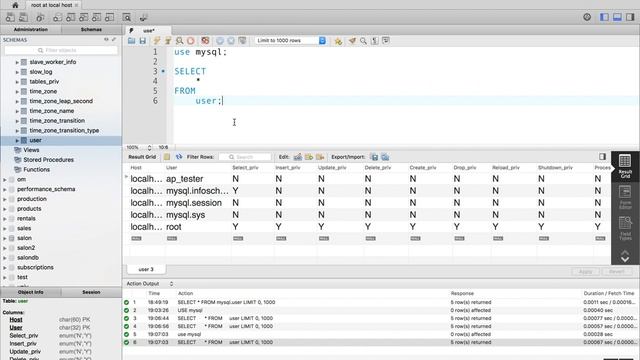Viewport: 640px width, 360px height.
Task: Open the Limit to 1000 rows dropdown
Action: (291, 41)
